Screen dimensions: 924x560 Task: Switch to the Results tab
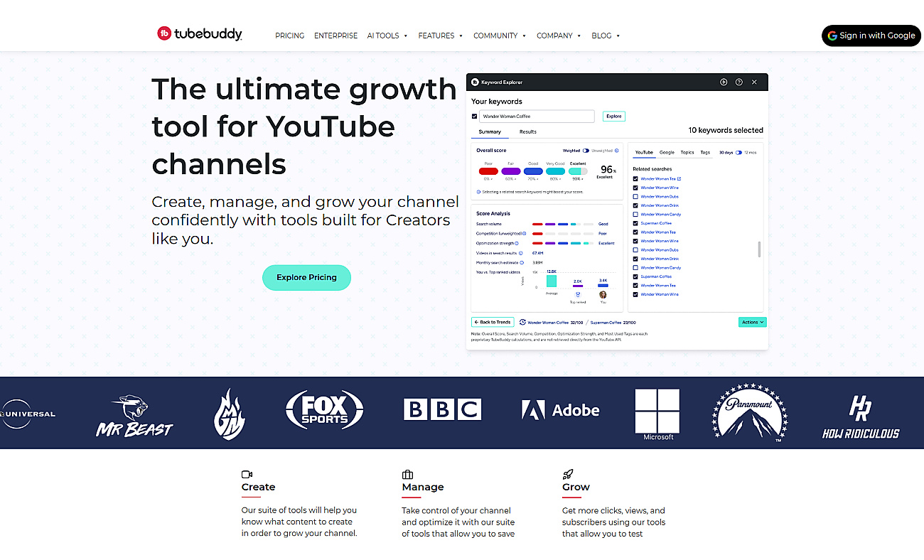coord(528,131)
